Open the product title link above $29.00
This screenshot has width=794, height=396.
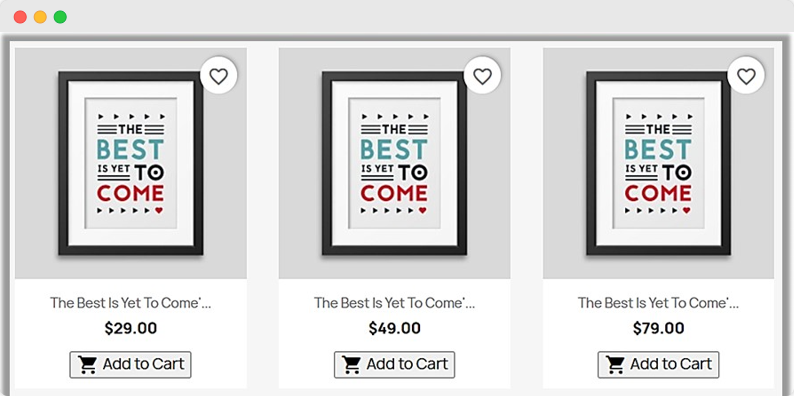tap(131, 303)
